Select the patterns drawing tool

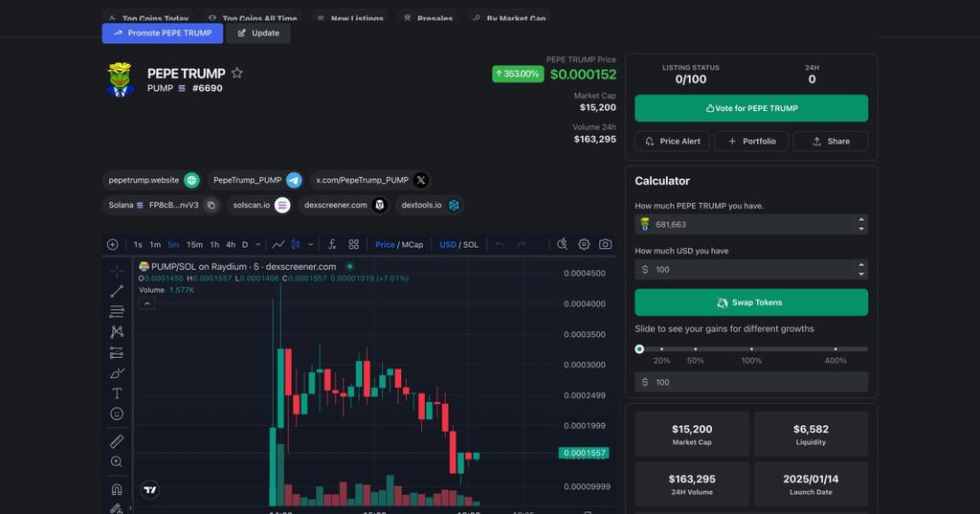pyautogui.click(x=117, y=332)
